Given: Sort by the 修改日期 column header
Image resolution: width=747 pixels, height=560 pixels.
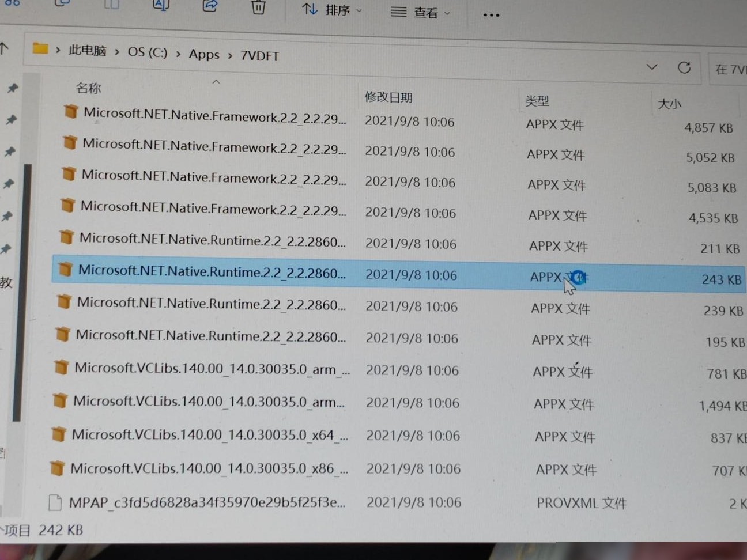Looking at the screenshot, I should click(x=388, y=97).
